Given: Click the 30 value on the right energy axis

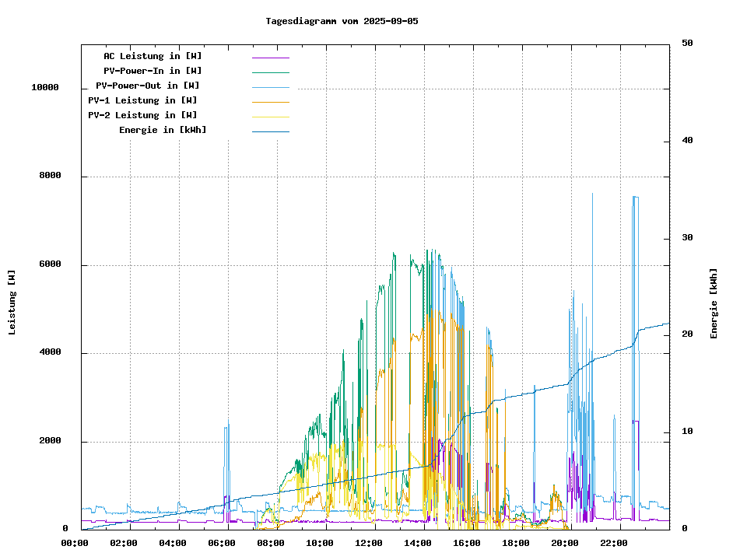Looking at the screenshot, I should click(x=687, y=237).
